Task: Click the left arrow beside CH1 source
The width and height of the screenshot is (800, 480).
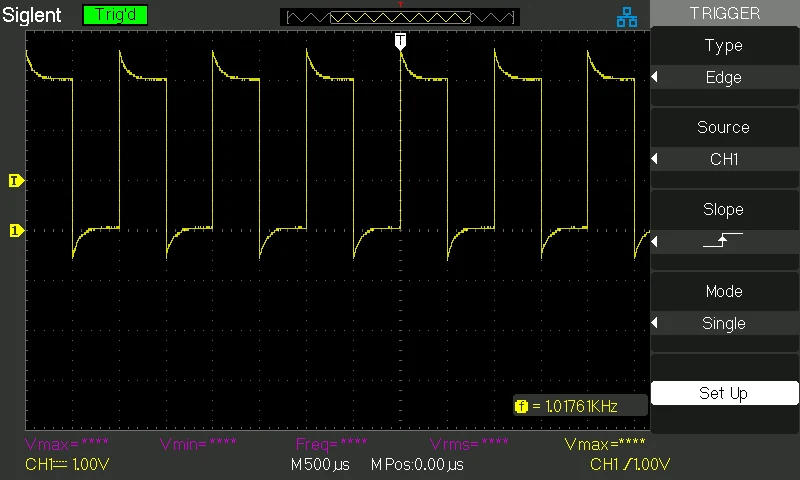Action: tap(655, 159)
